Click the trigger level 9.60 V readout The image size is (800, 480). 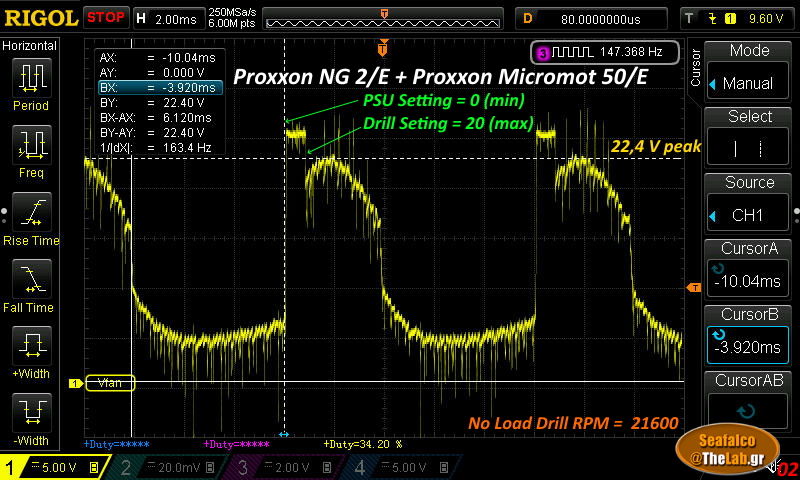(766, 19)
